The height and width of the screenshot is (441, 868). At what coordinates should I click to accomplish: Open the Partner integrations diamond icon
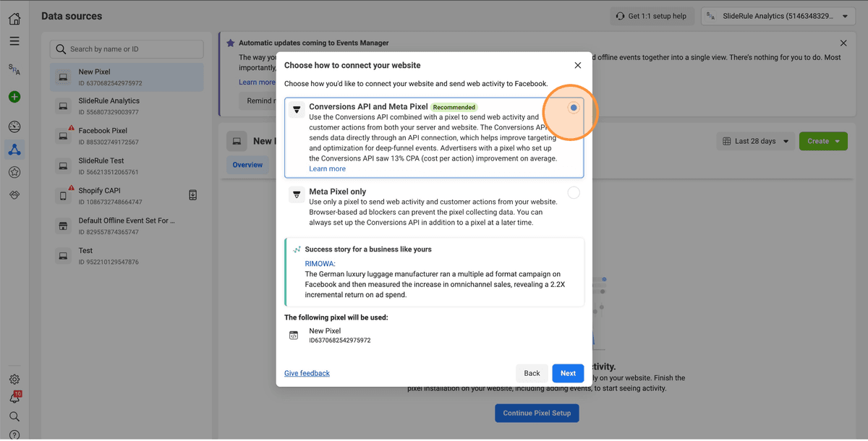coord(14,195)
